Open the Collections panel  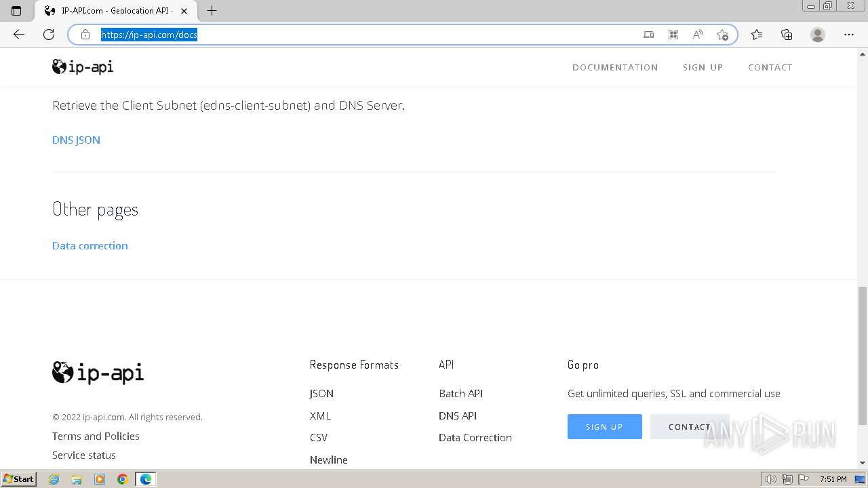click(x=787, y=35)
